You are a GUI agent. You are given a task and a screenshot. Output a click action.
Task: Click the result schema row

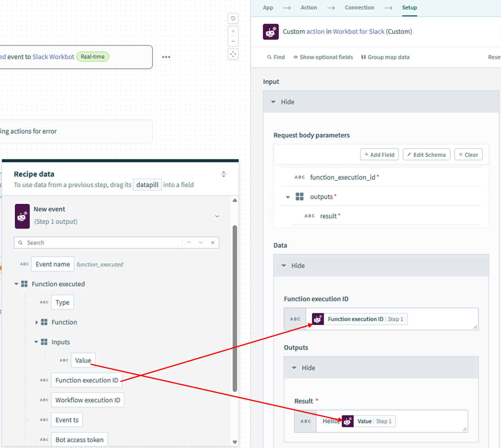point(386,216)
